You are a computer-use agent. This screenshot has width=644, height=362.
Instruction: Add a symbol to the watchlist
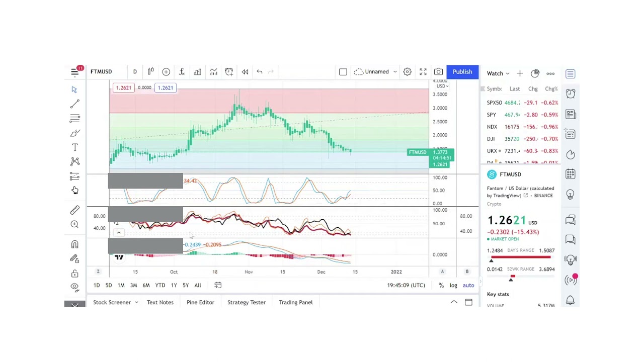(520, 74)
